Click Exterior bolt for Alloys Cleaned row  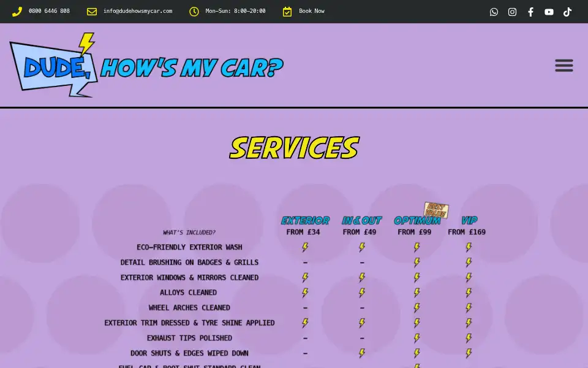coord(305,293)
